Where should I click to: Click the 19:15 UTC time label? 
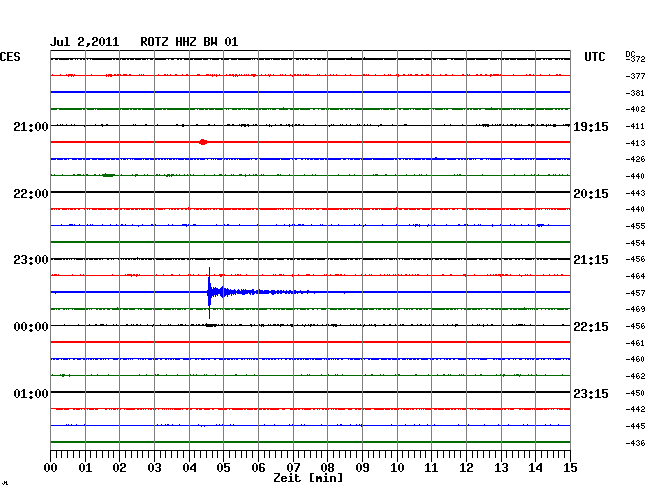point(591,126)
